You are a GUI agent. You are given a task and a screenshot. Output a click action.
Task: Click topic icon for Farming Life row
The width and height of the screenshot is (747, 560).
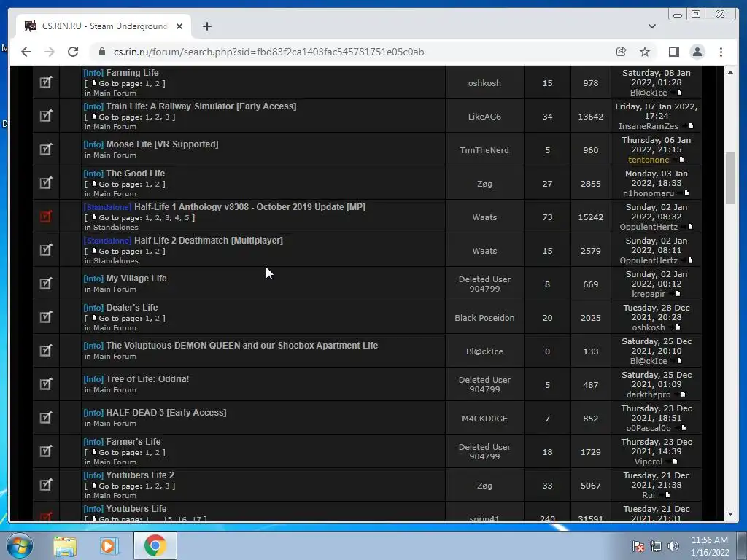click(x=45, y=82)
